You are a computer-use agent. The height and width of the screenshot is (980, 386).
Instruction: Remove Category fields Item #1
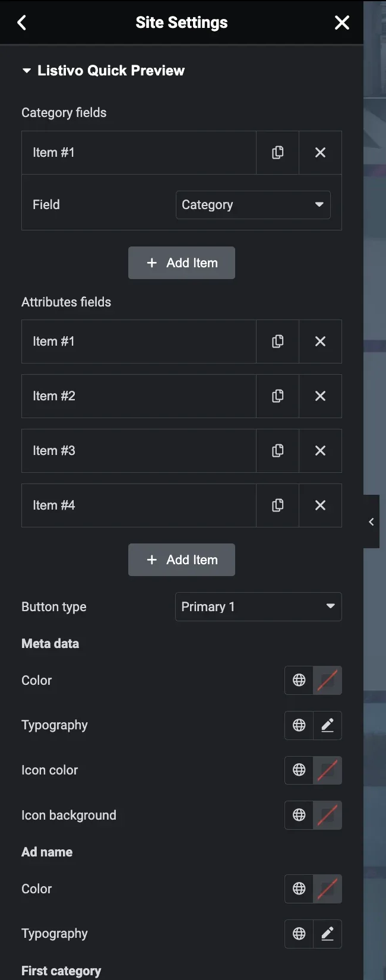coord(320,153)
